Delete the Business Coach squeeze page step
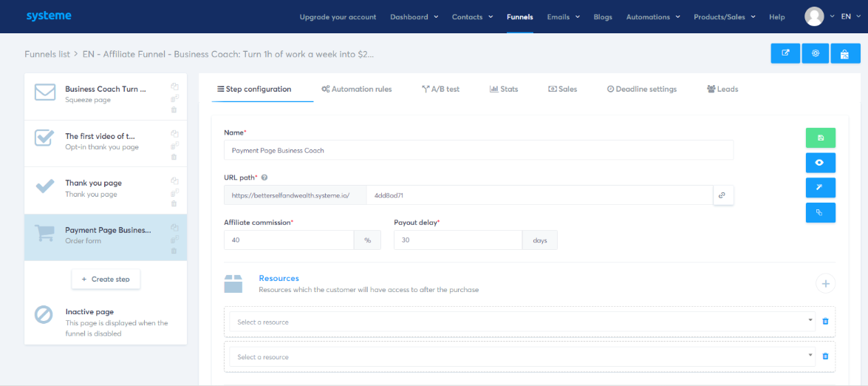This screenshot has height=386, width=868. pos(174,109)
